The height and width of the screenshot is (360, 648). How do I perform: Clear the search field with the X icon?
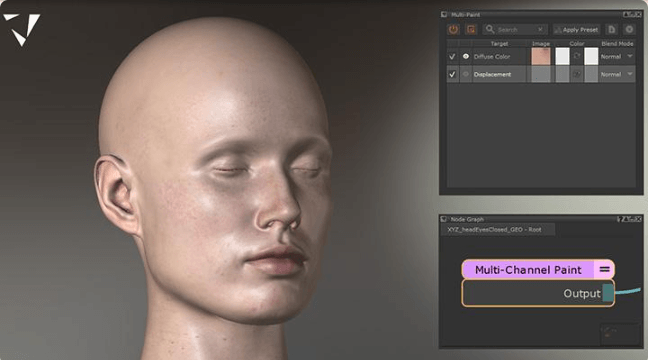(x=540, y=29)
